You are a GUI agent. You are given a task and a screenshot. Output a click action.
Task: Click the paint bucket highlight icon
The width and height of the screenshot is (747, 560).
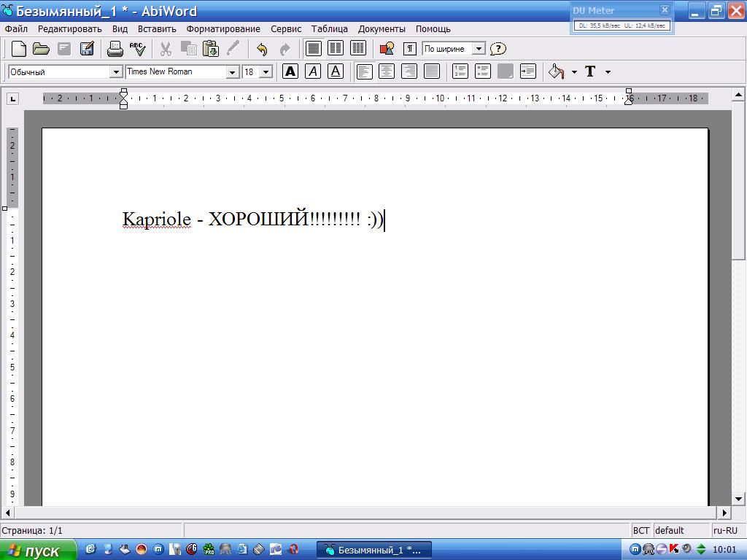coord(557,71)
